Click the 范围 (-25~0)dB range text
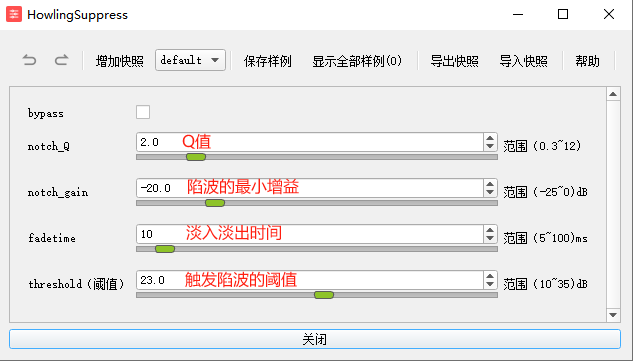 click(546, 192)
